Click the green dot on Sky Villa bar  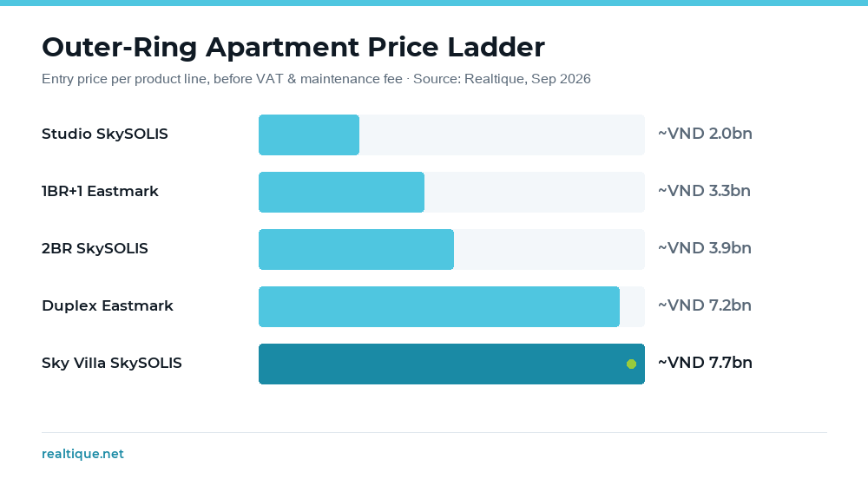(631, 364)
